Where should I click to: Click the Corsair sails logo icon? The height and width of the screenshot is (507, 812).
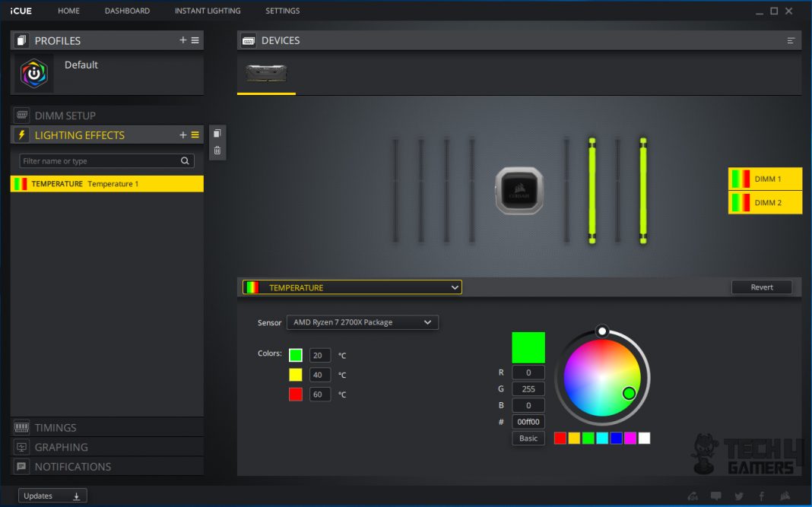tap(785, 496)
